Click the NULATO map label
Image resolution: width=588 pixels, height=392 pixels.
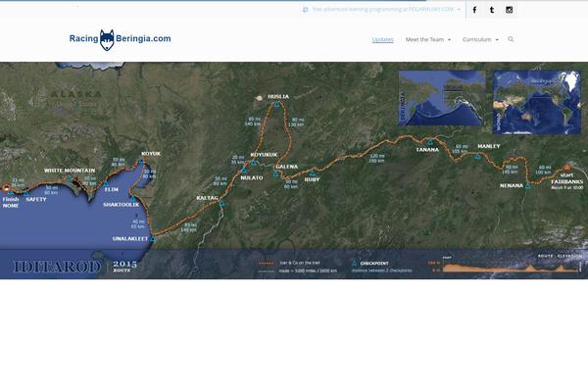click(x=252, y=177)
